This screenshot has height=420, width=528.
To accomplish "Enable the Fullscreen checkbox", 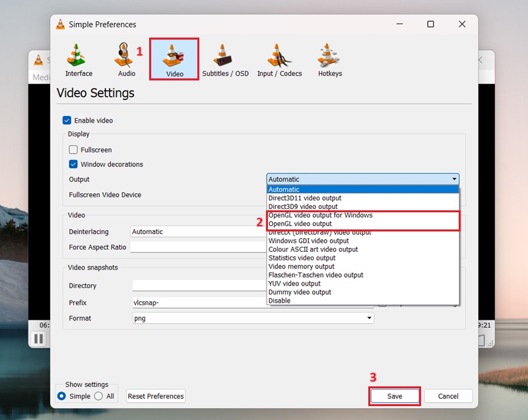I will [73, 150].
